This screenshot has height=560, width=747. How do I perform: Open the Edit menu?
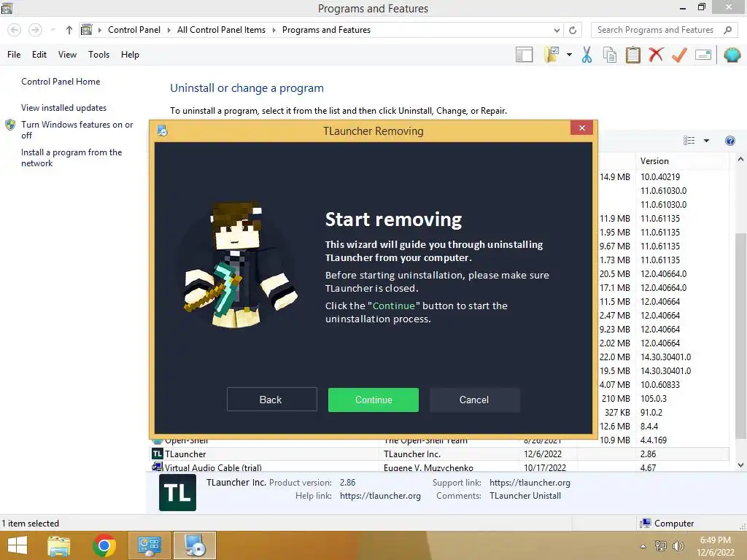click(39, 55)
